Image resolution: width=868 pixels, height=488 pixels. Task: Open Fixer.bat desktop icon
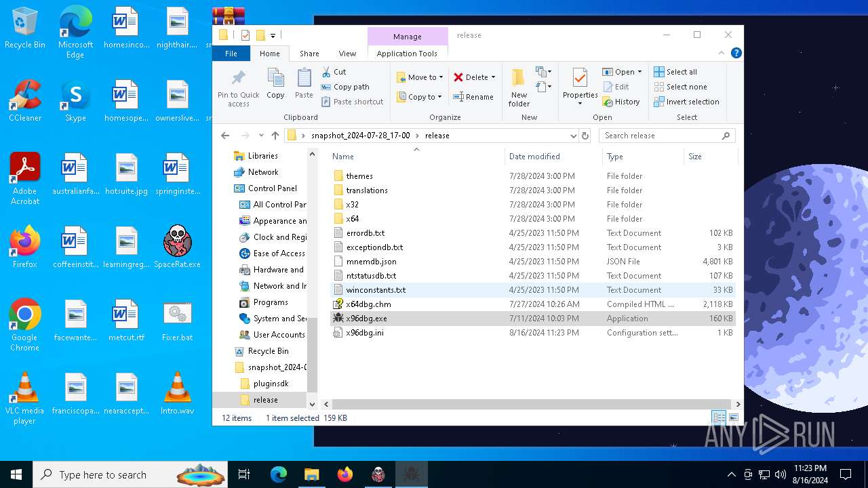click(x=177, y=320)
